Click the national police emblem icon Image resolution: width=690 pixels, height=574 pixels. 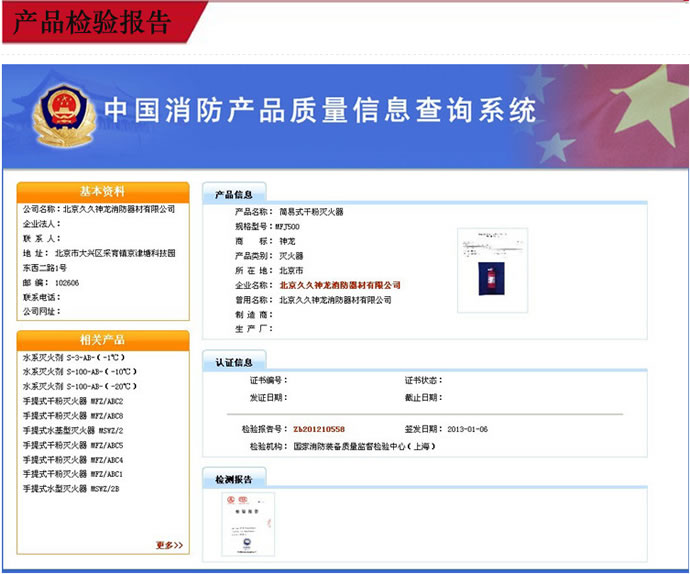(55, 113)
